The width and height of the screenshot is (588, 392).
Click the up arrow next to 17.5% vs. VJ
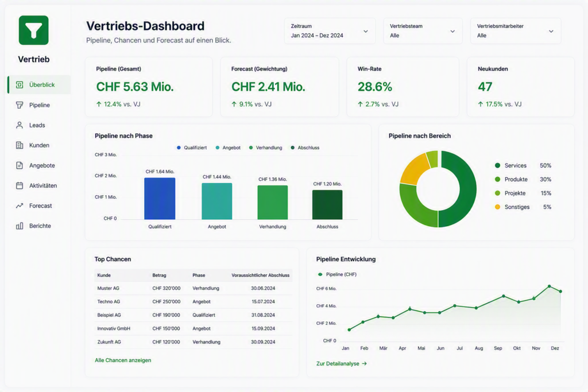pos(481,104)
